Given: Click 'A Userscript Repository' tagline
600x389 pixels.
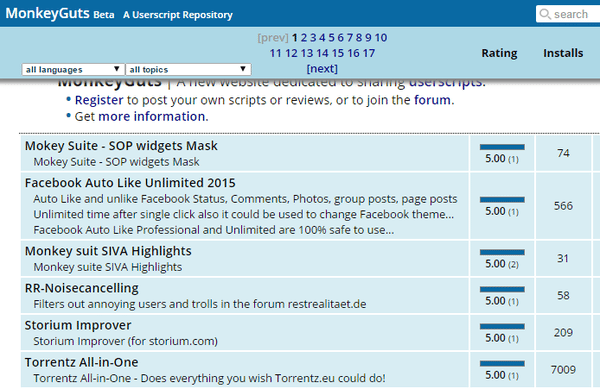Looking at the screenshot, I should coord(178,15).
